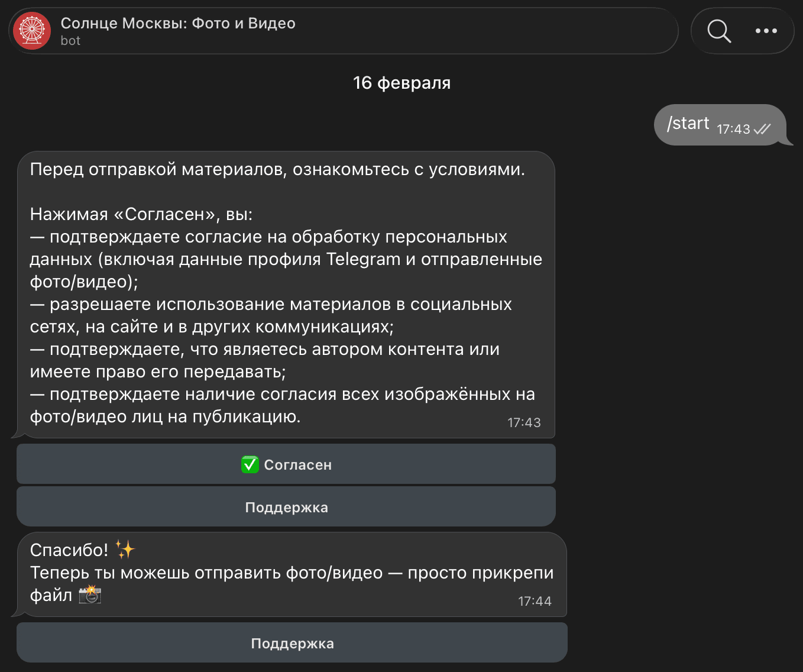Open the bot's Ferris wheel avatar
This screenshot has width=803, height=672.
tap(32, 31)
